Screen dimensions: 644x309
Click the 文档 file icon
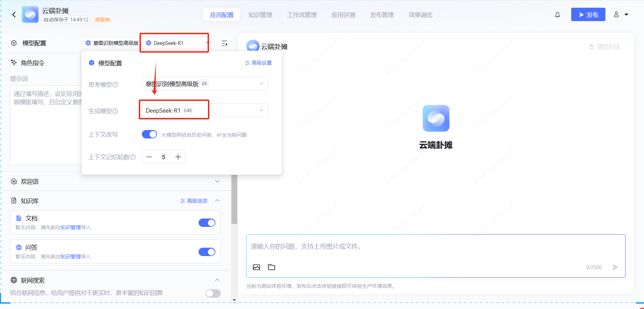(x=19, y=218)
